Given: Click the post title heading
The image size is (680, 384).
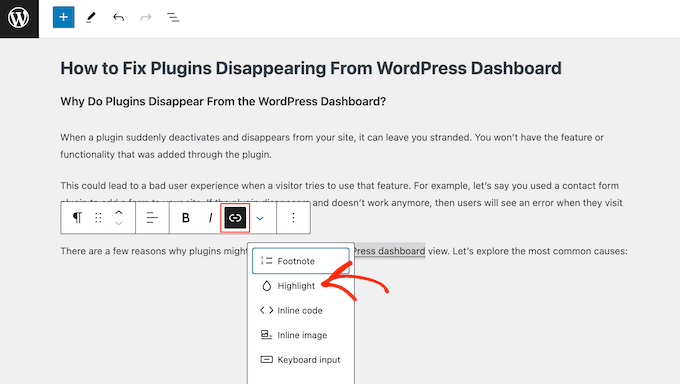Looking at the screenshot, I should (x=311, y=68).
